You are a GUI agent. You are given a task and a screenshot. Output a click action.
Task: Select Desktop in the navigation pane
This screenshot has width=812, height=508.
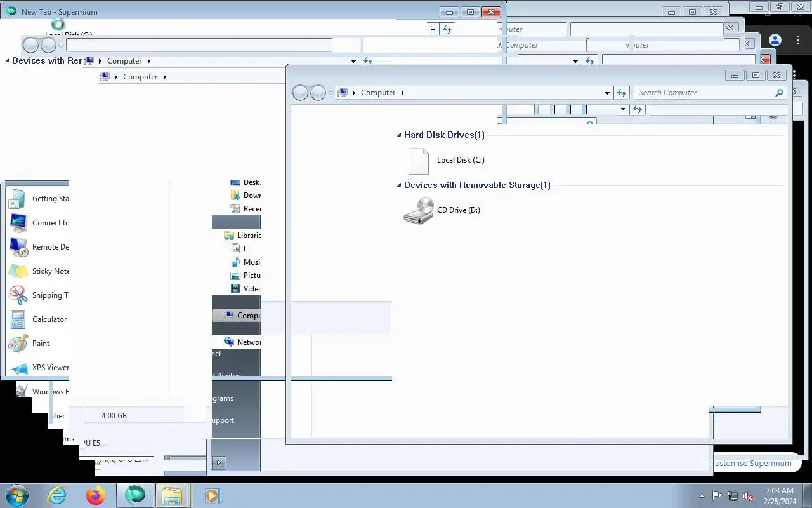[246, 182]
